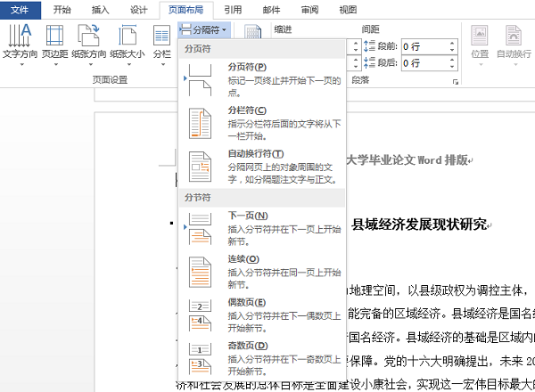
Task: Click the 段后 spacing after icon
Action: point(369,62)
